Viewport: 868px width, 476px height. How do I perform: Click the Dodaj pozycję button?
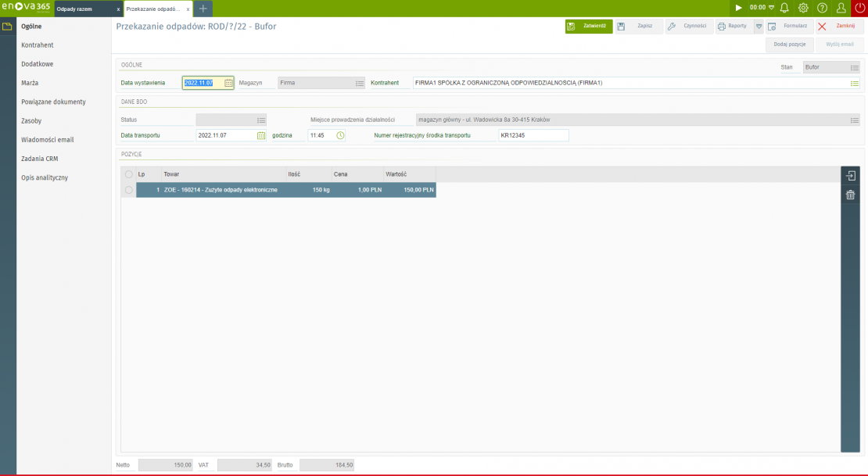789,45
